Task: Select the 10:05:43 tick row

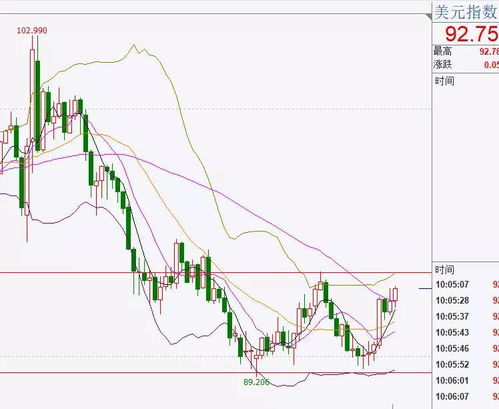Action: coord(466,332)
